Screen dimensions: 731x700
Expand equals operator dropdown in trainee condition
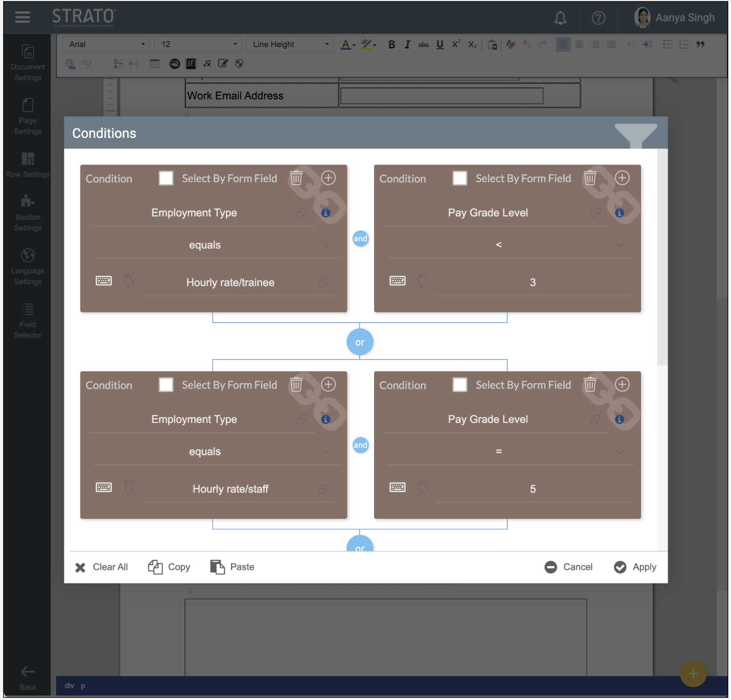coord(326,245)
